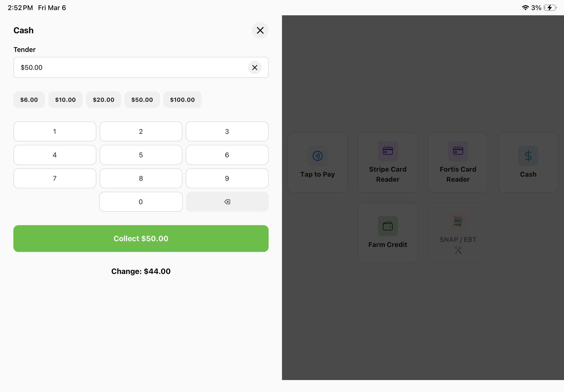This screenshot has height=392, width=564.
Task: Select the Cash dollar icon
Action: click(528, 156)
